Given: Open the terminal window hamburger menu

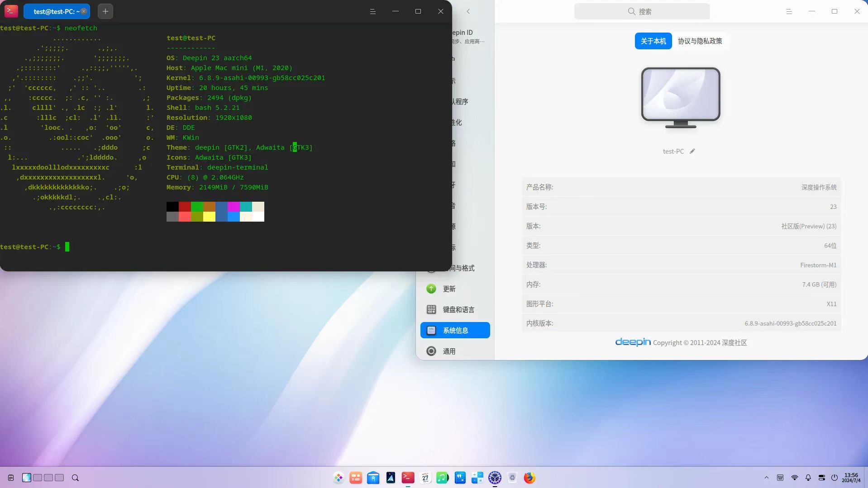Looking at the screenshot, I should pyautogui.click(x=373, y=11).
